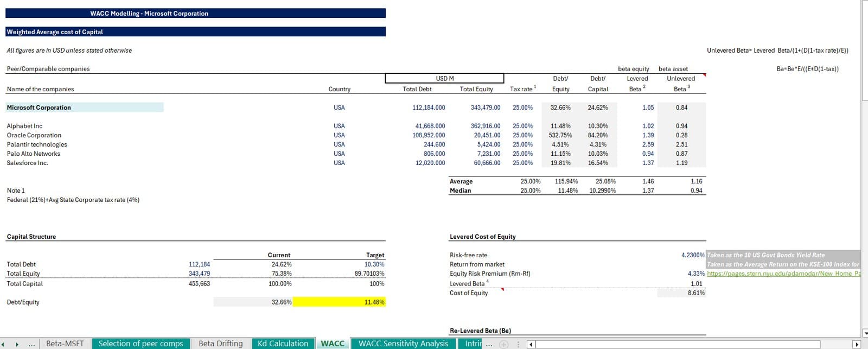Select the KSE-100 Index average return note
The image size is (868, 349).
coord(783,264)
